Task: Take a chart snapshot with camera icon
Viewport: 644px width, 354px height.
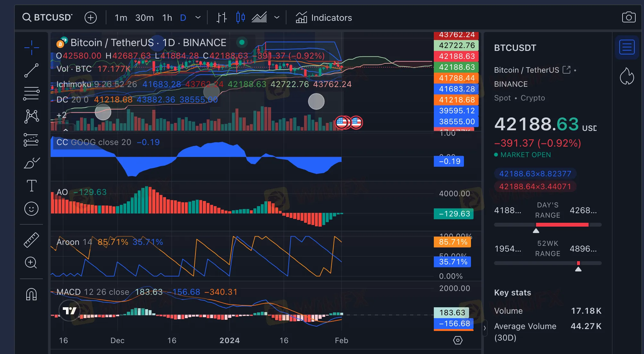Action: (629, 17)
